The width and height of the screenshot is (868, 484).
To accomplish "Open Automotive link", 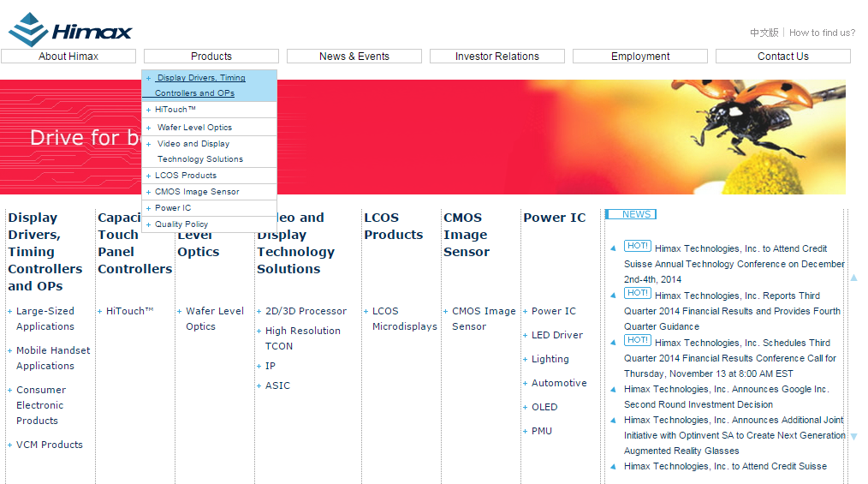I will pyautogui.click(x=559, y=383).
